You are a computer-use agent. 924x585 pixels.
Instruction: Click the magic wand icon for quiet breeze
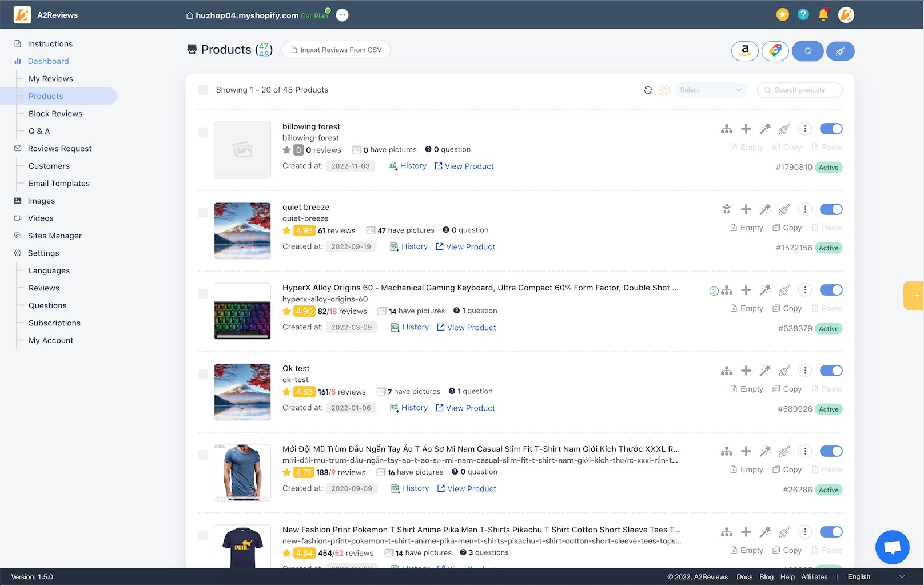(765, 209)
